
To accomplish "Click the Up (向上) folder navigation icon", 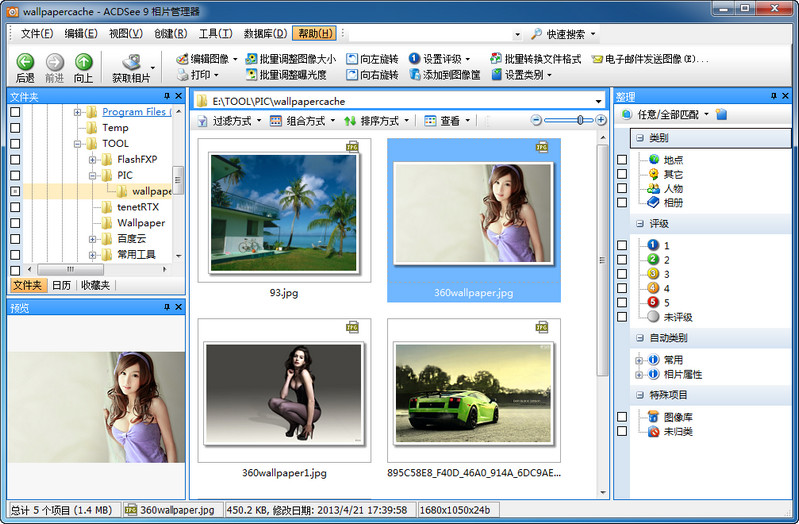I will [83, 62].
